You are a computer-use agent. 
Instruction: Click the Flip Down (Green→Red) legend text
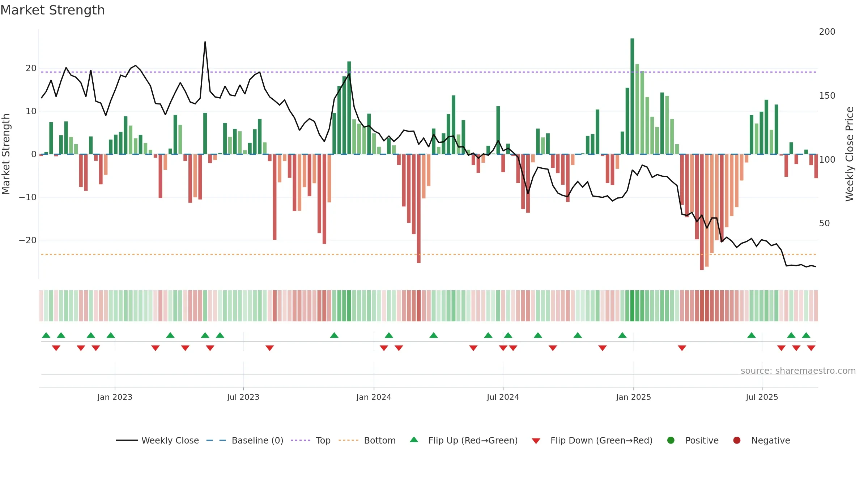tap(601, 440)
